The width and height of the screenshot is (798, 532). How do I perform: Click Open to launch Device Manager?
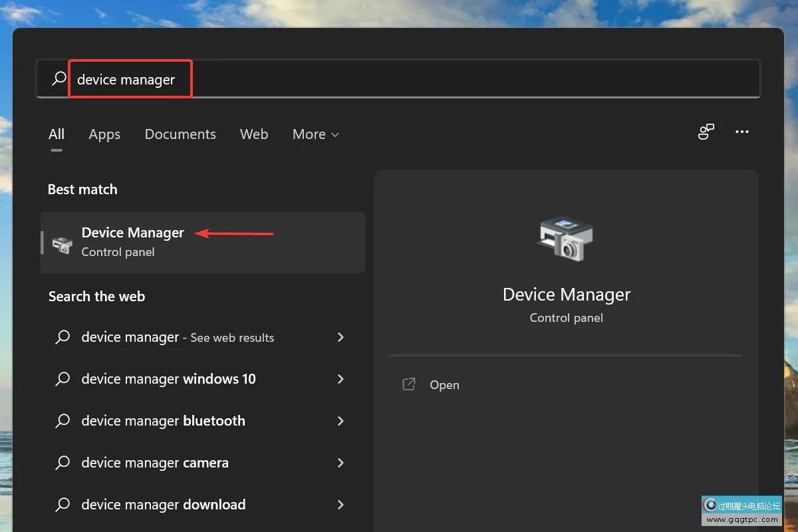(x=444, y=384)
